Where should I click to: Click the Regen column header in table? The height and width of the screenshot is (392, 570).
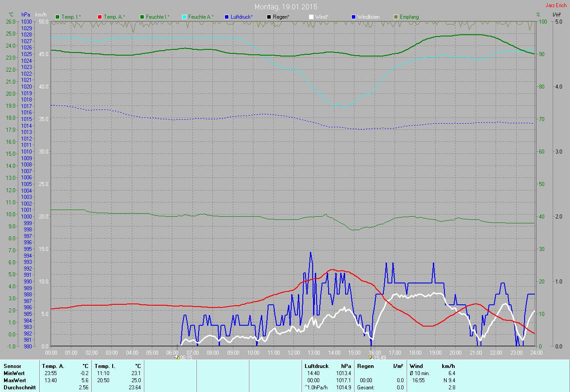365,366
